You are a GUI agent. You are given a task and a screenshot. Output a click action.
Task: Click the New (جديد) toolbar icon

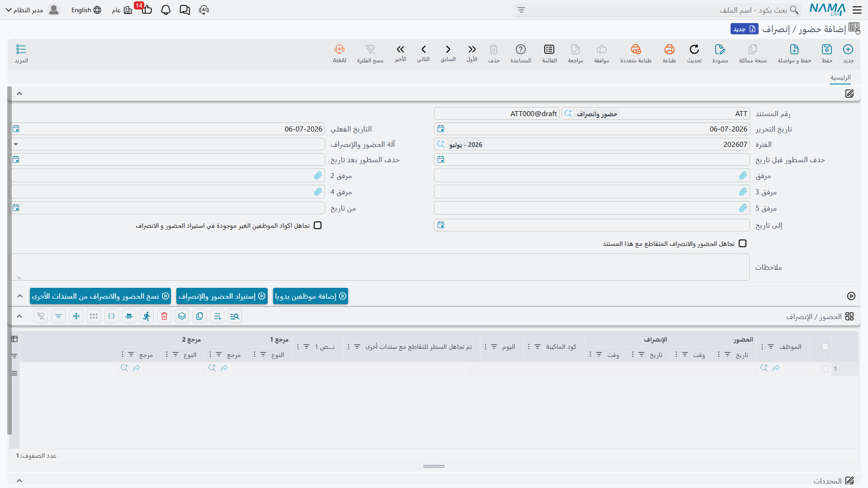click(848, 49)
